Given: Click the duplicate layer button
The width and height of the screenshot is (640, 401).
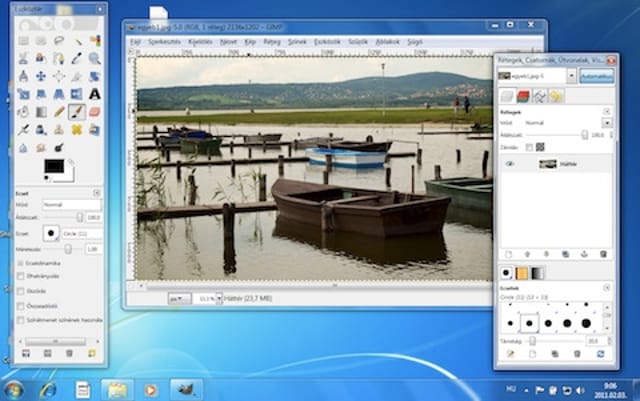Looking at the screenshot, I should tap(565, 254).
